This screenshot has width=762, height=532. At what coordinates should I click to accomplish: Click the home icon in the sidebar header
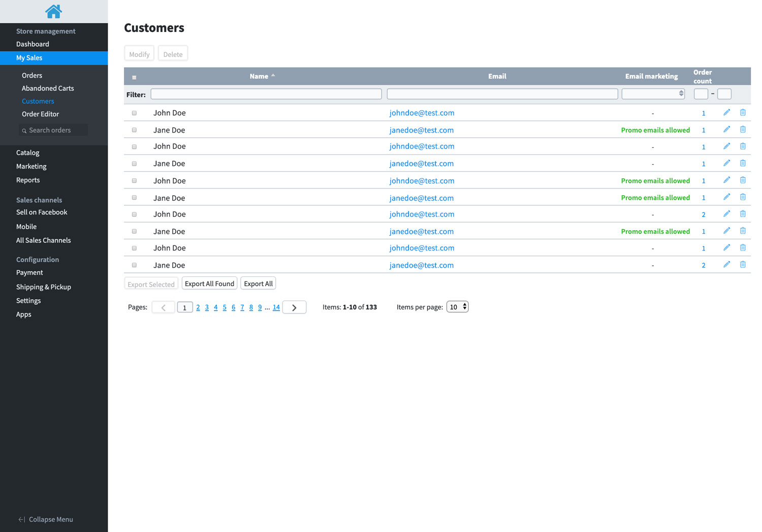click(53, 11)
